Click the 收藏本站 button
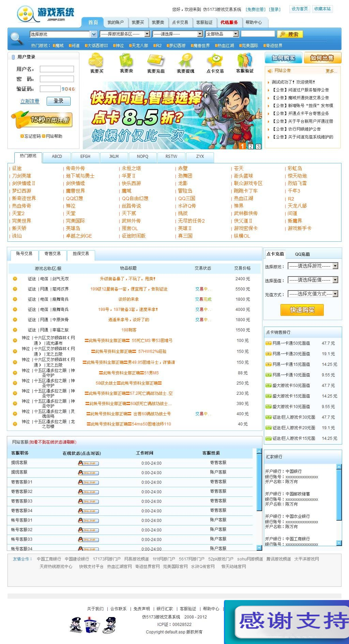349x644 pixels. [322, 9]
